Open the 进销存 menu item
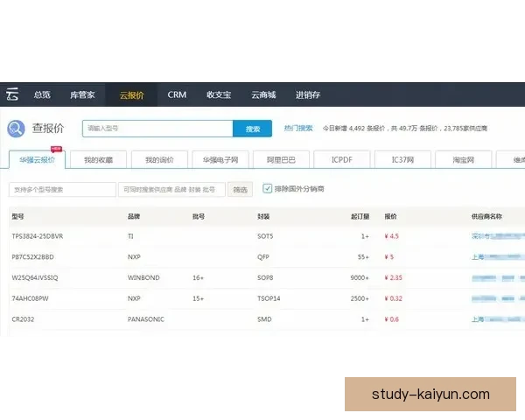The image size is (525, 420). 308,94
